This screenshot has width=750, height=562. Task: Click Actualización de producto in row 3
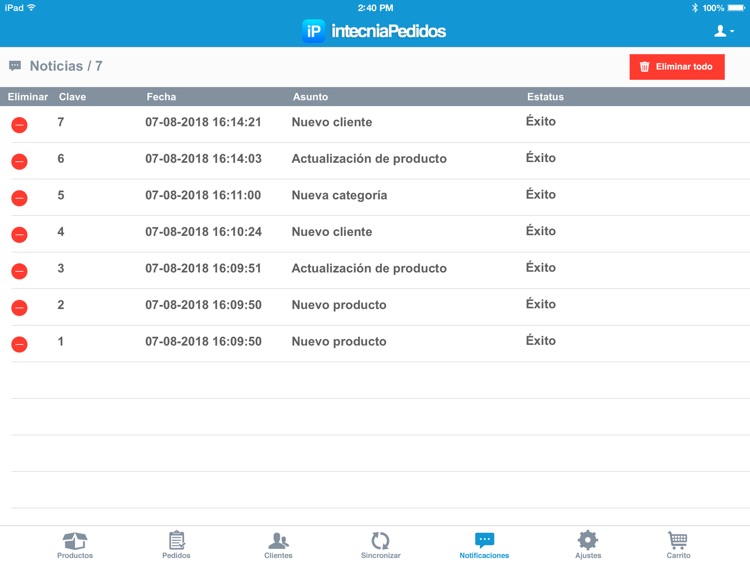[369, 268]
